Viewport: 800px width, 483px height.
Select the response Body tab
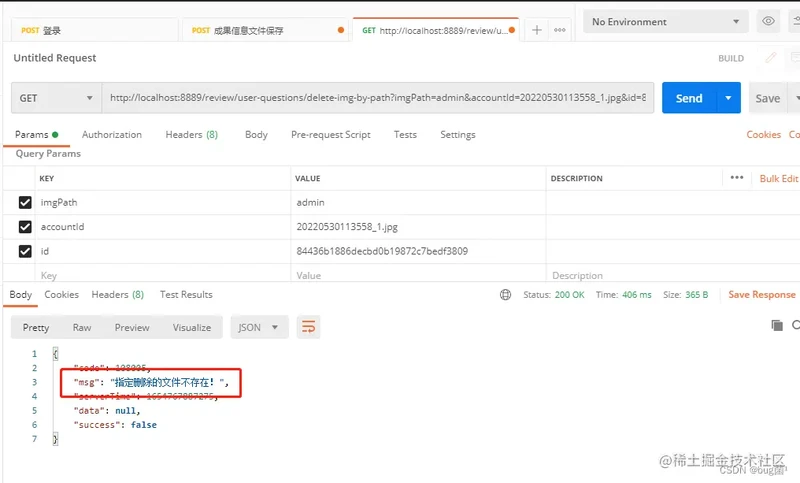(20, 294)
